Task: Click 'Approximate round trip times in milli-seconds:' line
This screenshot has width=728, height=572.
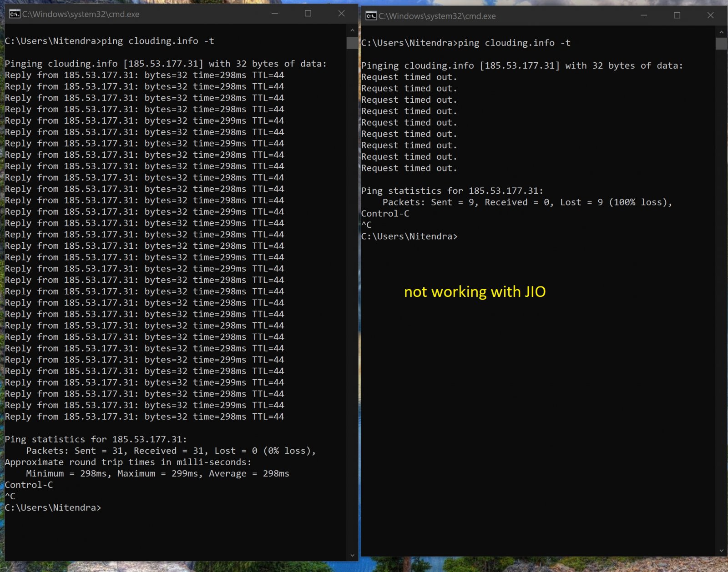Action: click(x=128, y=462)
